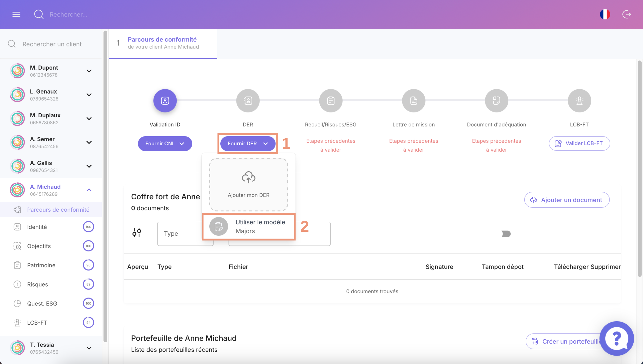Click the cloud upload DER icon
Screen dimensions: 643x364
pos(248,178)
